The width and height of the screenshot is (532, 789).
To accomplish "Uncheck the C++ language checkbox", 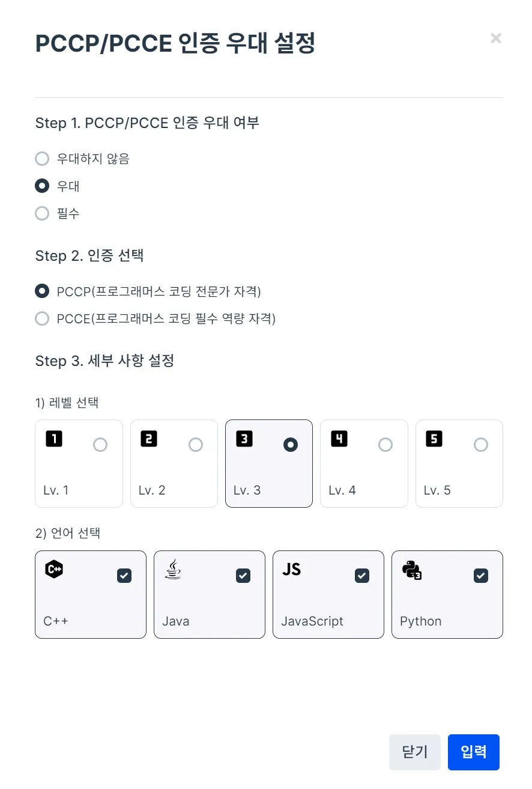I will pyautogui.click(x=124, y=576).
